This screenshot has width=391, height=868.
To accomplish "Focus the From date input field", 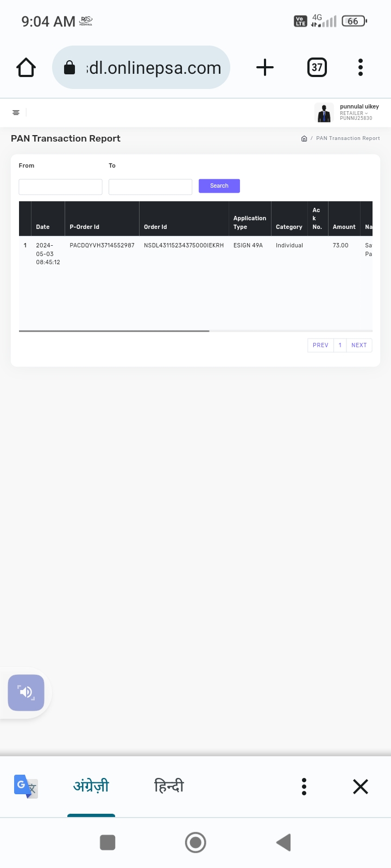I will [x=60, y=187].
